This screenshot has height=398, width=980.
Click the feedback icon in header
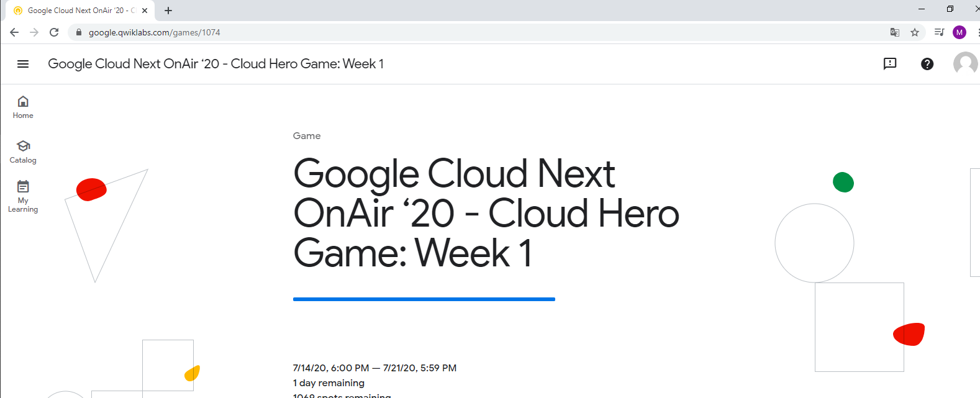click(x=890, y=63)
